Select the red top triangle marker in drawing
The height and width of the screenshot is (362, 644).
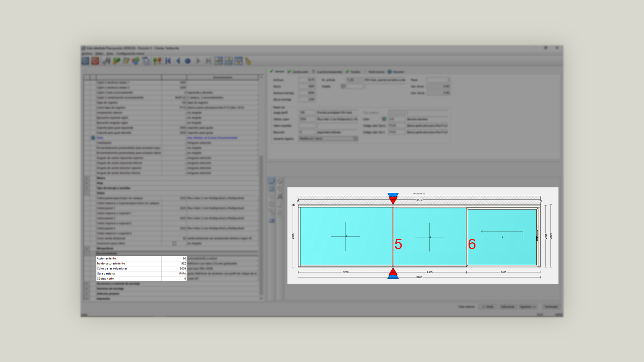[393, 200]
